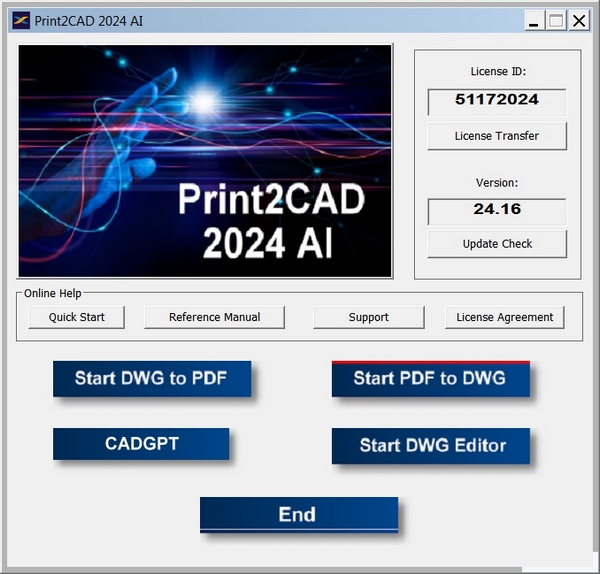The image size is (600, 574).
Task: Launch Start DWG to PDF
Action: 151,379
